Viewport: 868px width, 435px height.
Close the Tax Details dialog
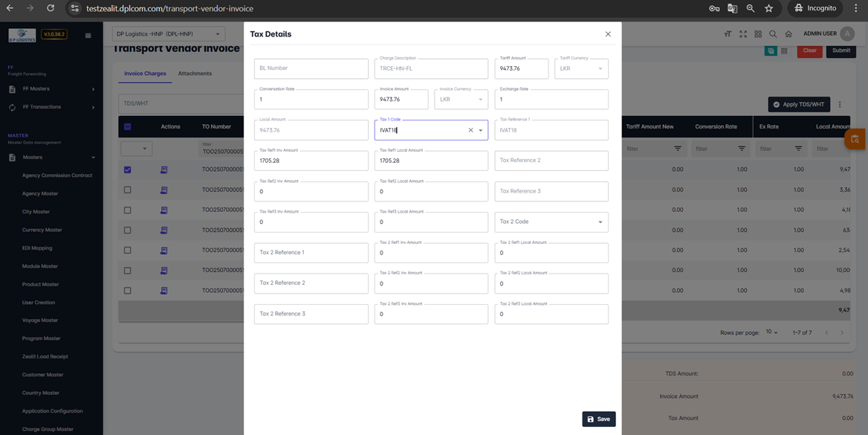tap(608, 34)
